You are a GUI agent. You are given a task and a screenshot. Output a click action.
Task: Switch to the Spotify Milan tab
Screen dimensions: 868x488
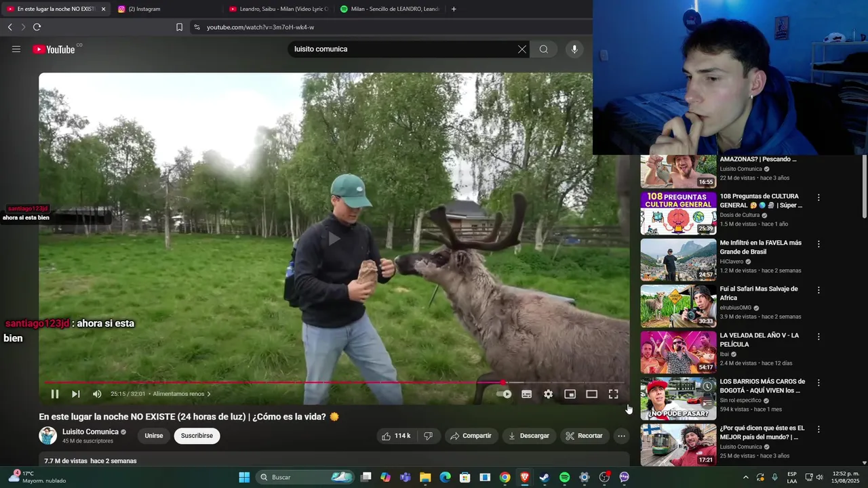click(389, 9)
